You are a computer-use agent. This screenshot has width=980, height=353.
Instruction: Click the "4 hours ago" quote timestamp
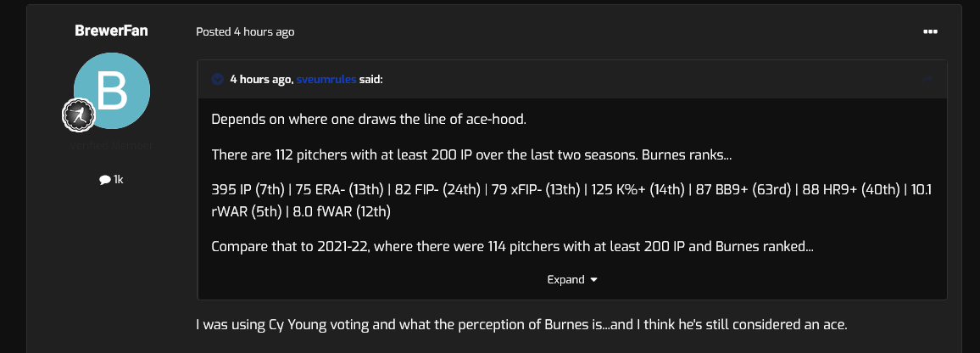(260, 79)
